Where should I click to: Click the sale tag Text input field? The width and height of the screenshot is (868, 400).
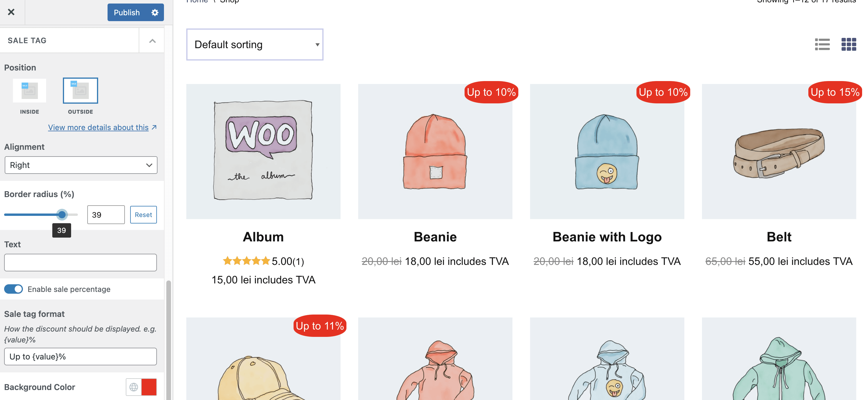click(81, 262)
